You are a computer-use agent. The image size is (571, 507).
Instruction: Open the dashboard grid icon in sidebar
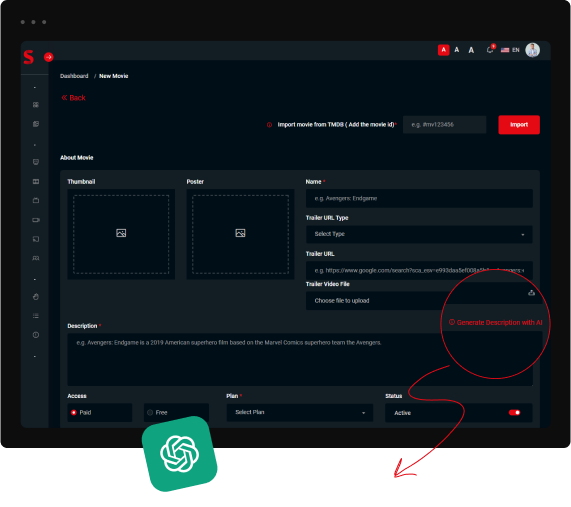pos(36,105)
